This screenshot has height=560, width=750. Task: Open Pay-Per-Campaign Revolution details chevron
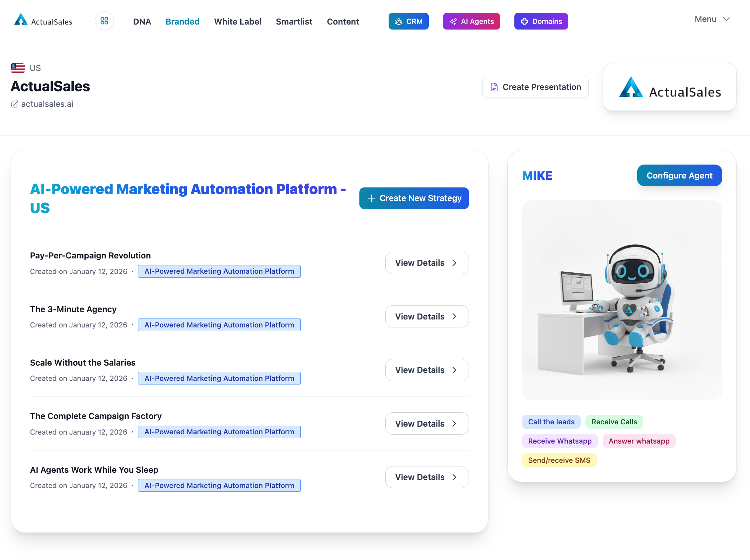454,263
